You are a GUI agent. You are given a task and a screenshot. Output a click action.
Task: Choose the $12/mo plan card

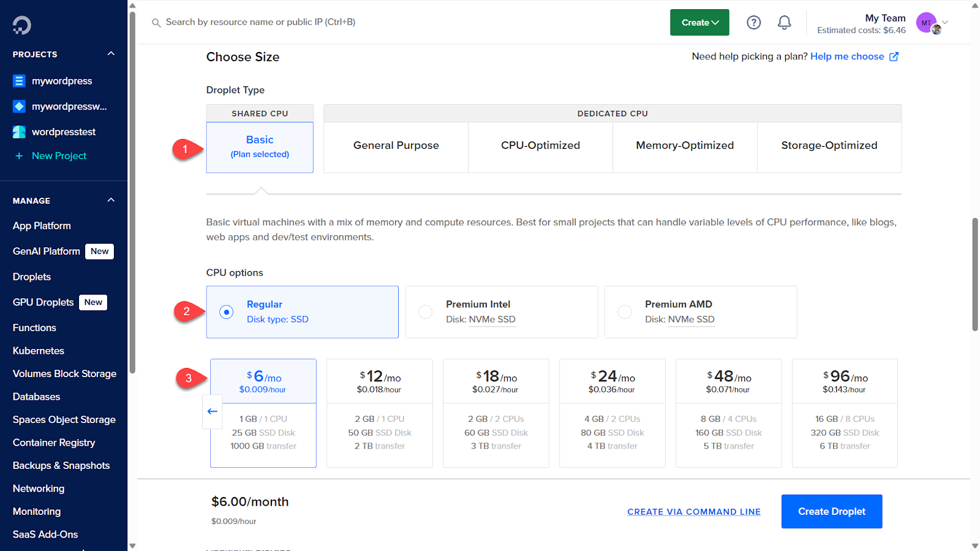[380, 413]
